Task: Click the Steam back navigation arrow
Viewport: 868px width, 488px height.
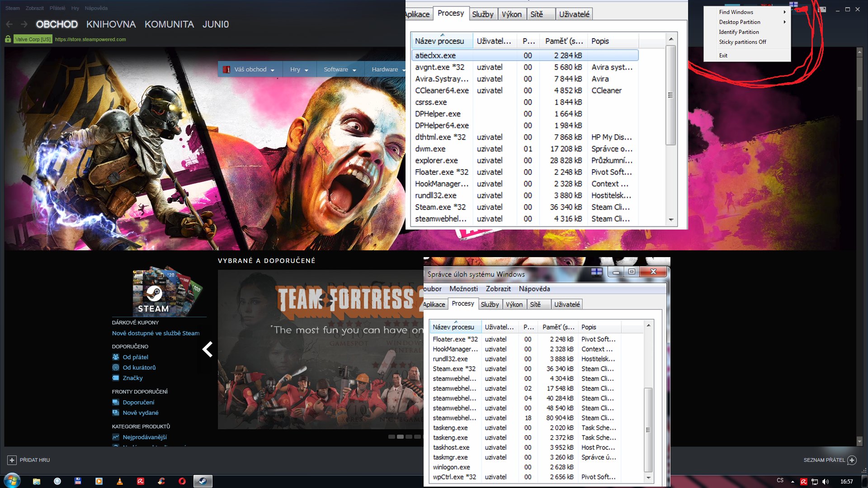Action: point(9,24)
